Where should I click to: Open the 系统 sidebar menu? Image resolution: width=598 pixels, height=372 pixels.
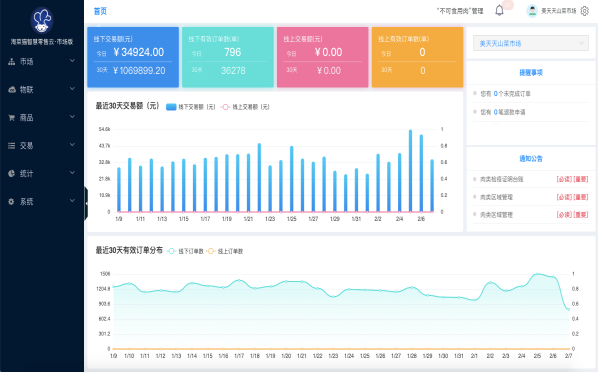pyautogui.click(x=42, y=201)
